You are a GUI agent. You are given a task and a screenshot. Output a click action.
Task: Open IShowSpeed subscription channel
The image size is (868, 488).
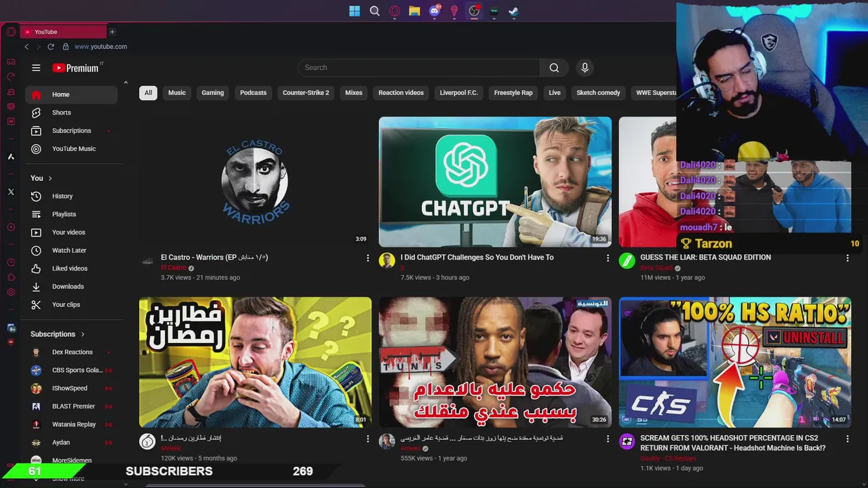pyautogui.click(x=71, y=388)
